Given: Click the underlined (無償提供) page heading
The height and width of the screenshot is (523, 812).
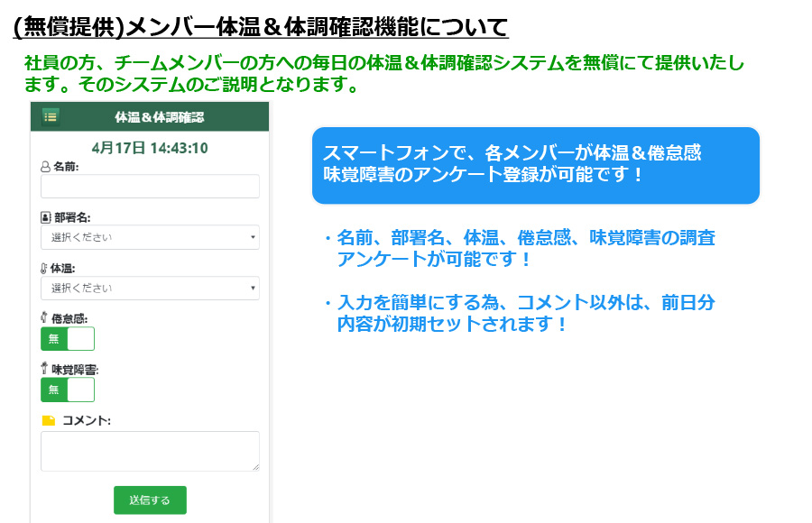Looking at the screenshot, I should click(262, 27).
